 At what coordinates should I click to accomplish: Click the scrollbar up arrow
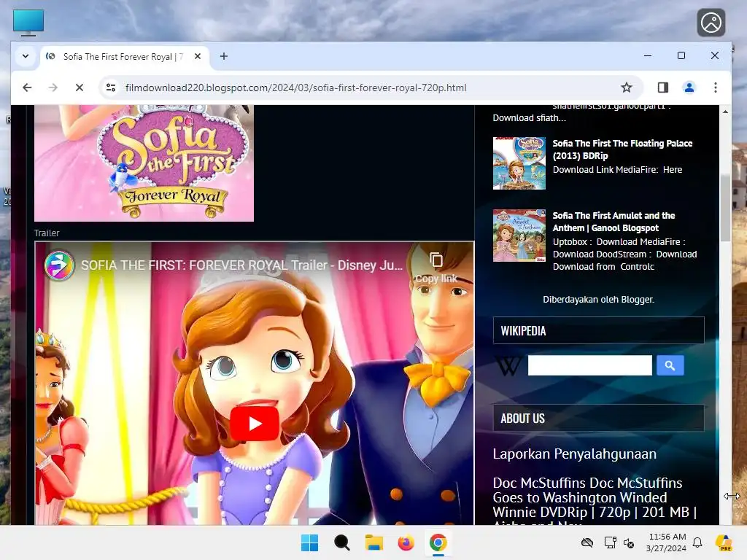pos(725,112)
